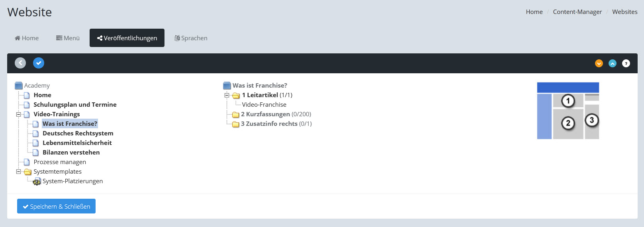Image resolution: width=644 pixels, height=227 pixels.
Task: Collapse the 1 Leitartikel folder node
Action: coord(227,95)
